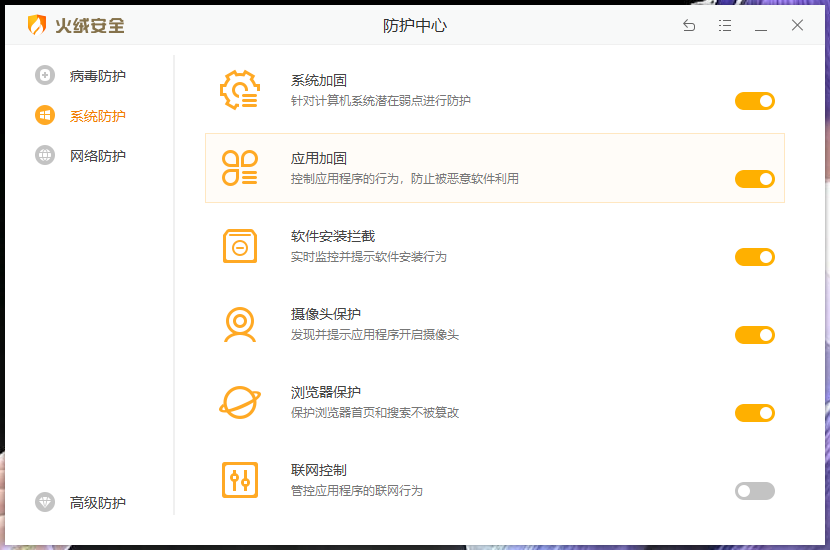Open 软件安装拦截 title
Viewport: 830px width, 550px height.
click(333, 236)
